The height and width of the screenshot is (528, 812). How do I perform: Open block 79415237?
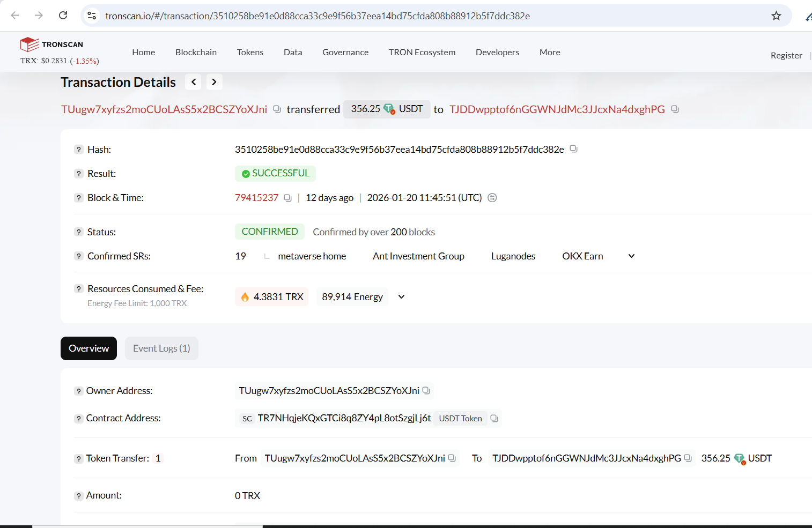pos(256,198)
